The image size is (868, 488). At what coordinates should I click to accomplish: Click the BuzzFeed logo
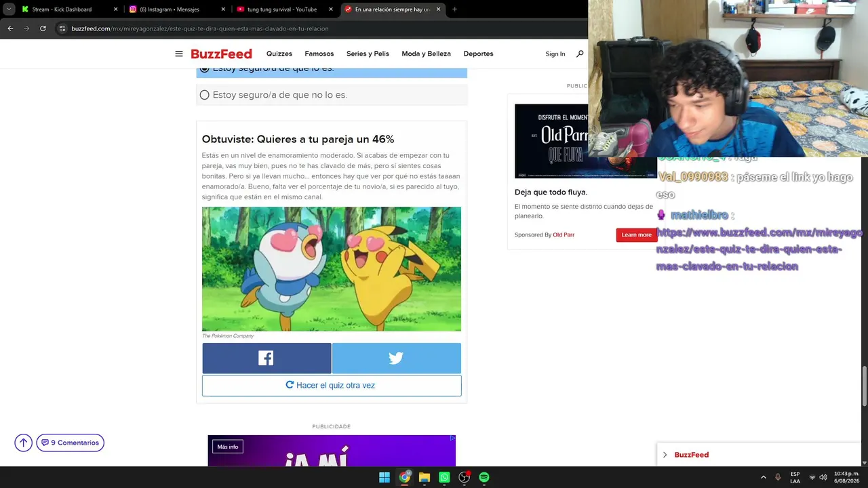point(221,54)
